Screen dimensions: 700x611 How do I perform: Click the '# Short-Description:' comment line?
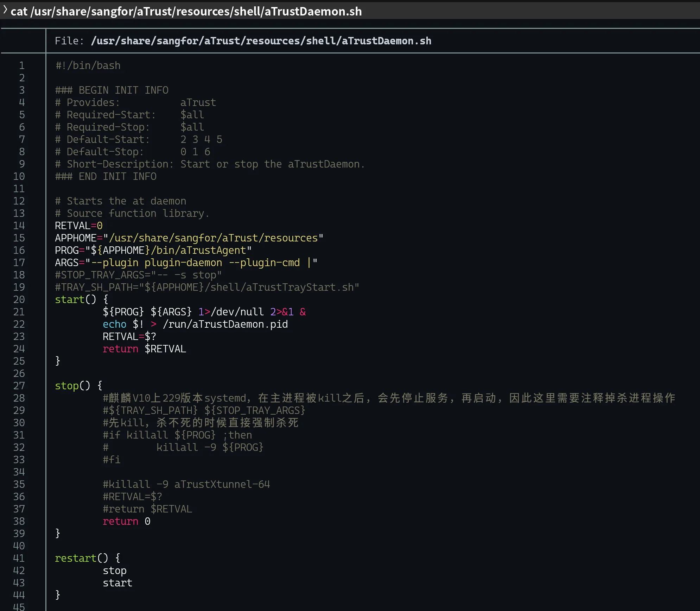pyautogui.click(x=210, y=164)
